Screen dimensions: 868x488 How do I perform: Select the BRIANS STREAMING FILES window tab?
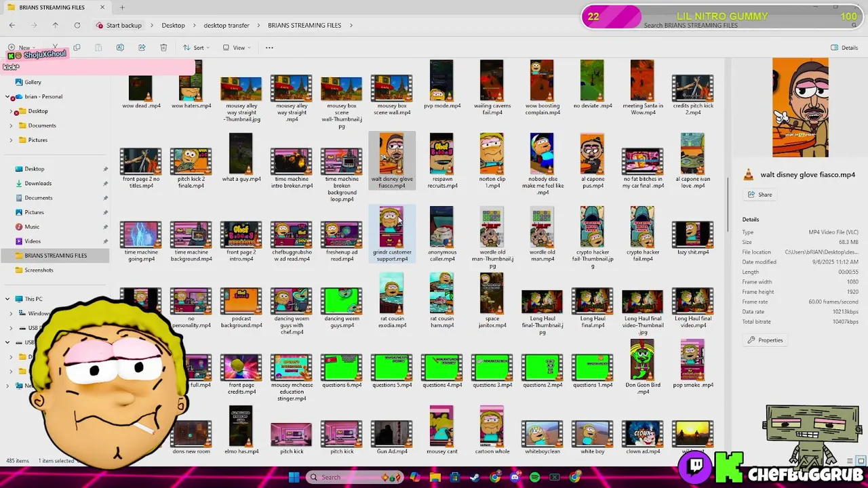click(x=56, y=7)
